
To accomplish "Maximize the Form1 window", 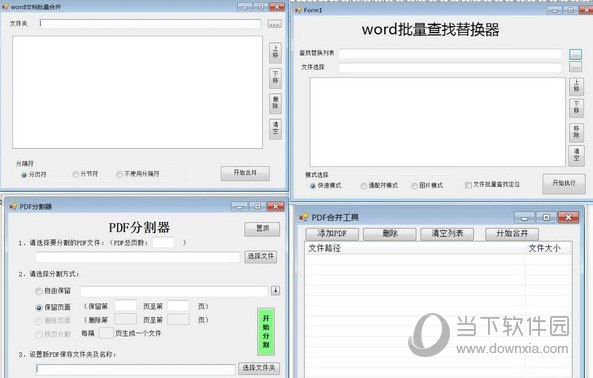I will (571, 10).
